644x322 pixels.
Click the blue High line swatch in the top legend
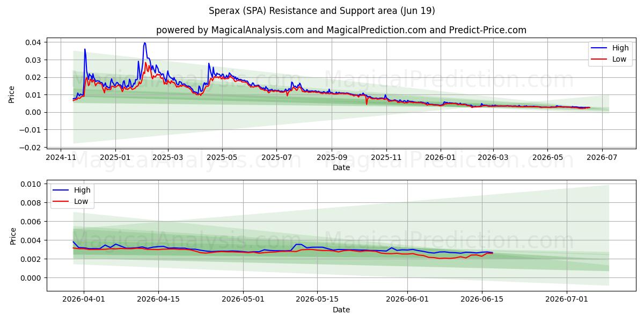(599, 48)
